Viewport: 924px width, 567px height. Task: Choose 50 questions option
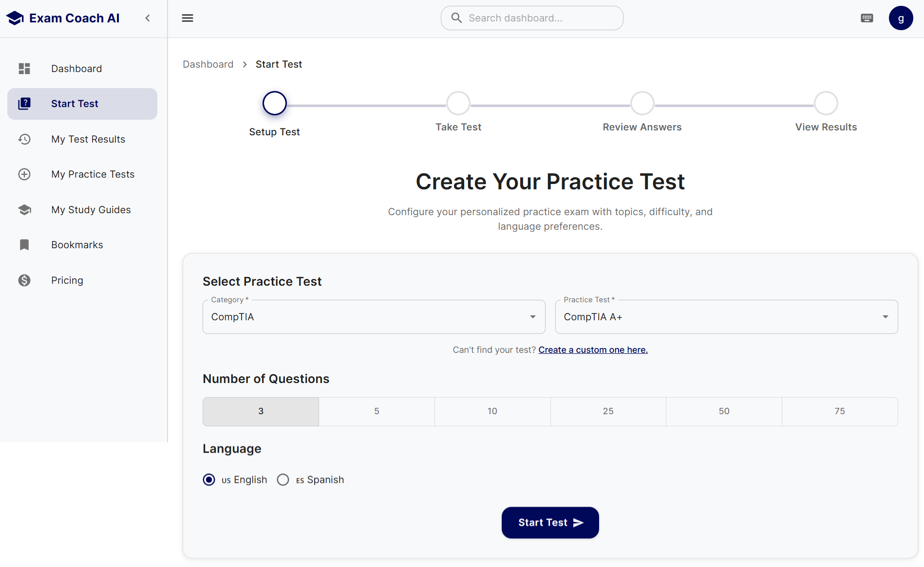724,412
